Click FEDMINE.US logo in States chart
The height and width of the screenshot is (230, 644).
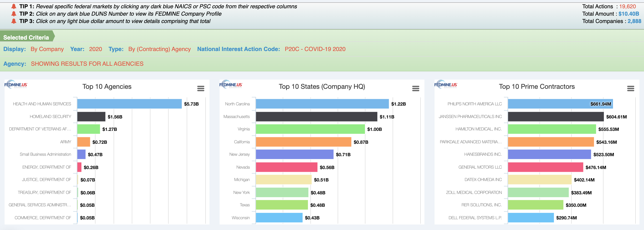[231, 84]
